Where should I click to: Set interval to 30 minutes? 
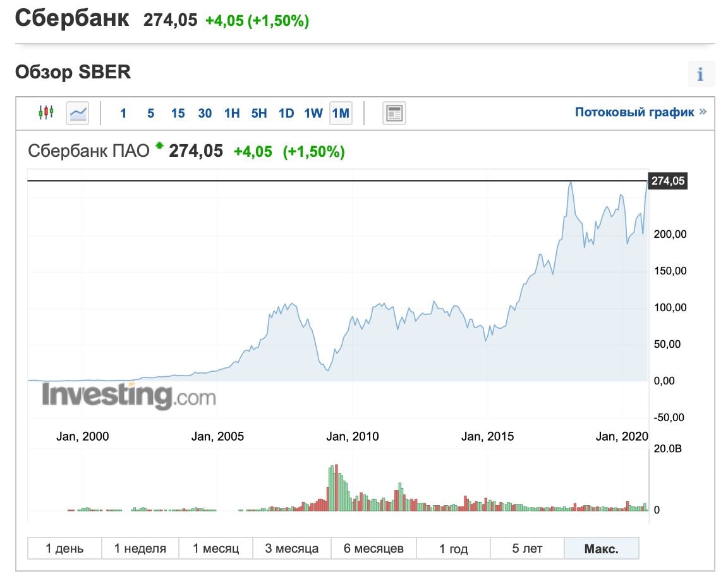pos(205,113)
